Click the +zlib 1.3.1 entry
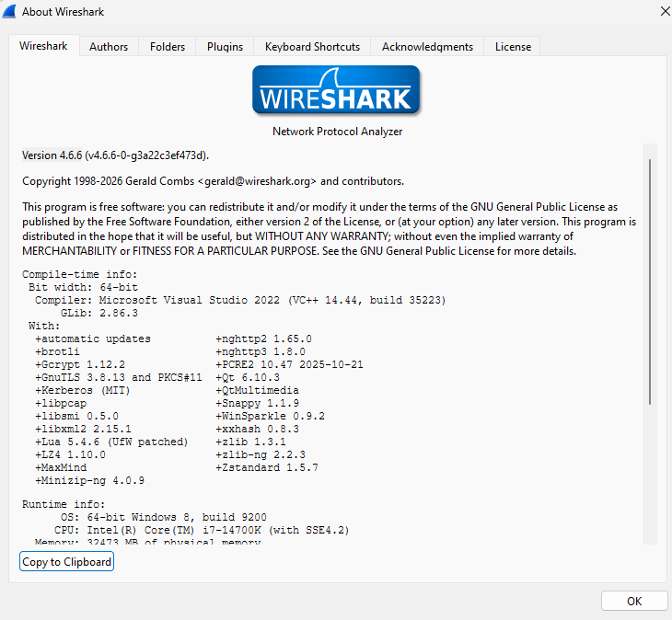The height and width of the screenshot is (620, 672). (x=250, y=442)
